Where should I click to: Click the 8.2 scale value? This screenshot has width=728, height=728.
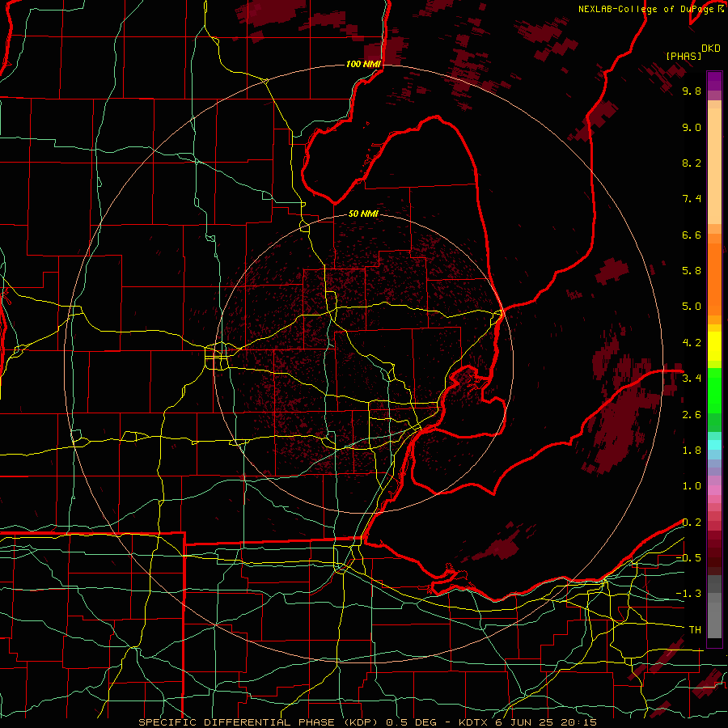[x=692, y=163]
